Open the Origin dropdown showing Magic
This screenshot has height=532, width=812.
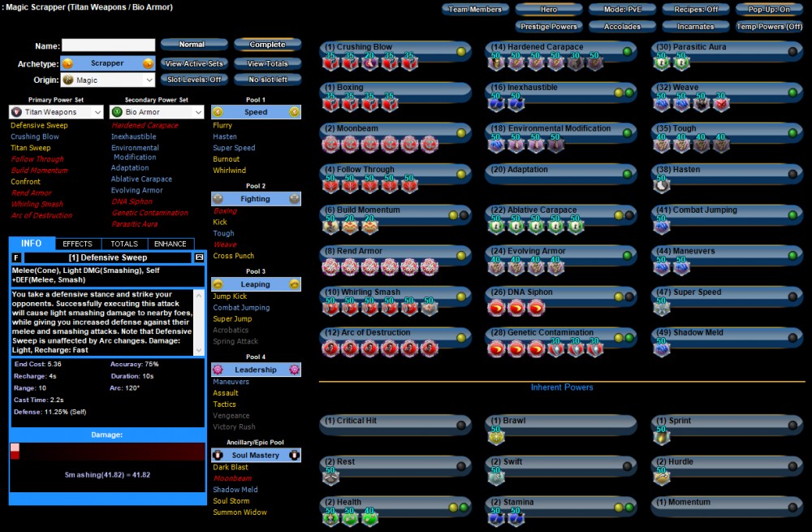108,80
